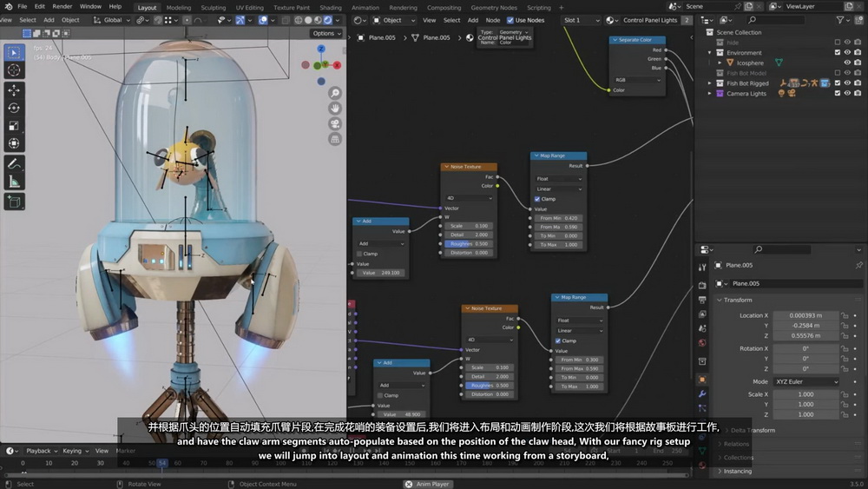The width and height of the screenshot is (868, 489).
Task: Adjust Roughness slider in upper Noise Texture
Action: tap(469, 244)
